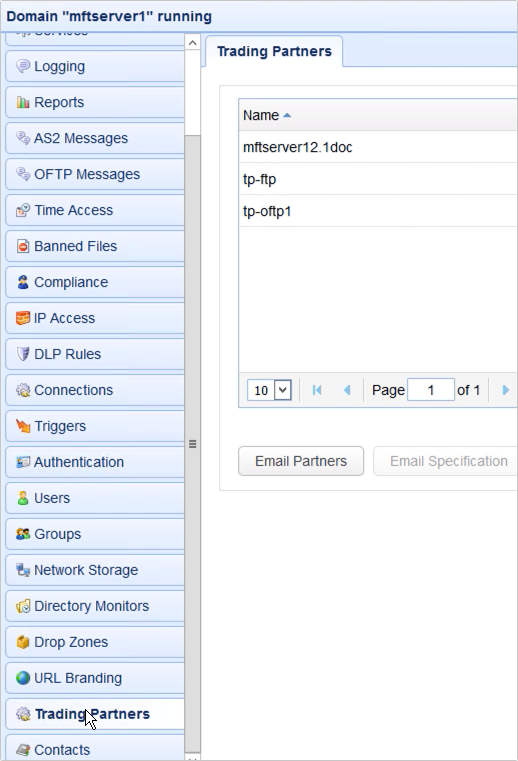Open the Logging module
Viewport: 518px width, 761px height.
95,66
